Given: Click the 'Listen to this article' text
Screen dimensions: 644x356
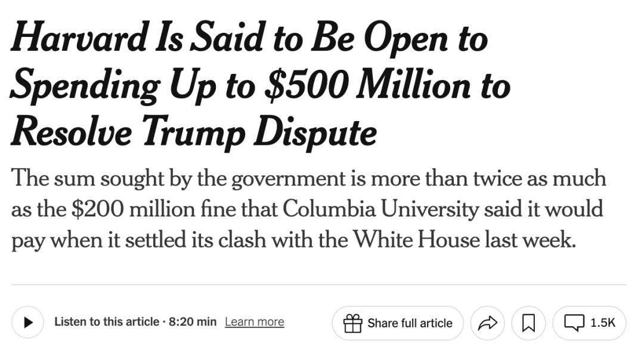Looking at the screenshot, I should 107,321.
